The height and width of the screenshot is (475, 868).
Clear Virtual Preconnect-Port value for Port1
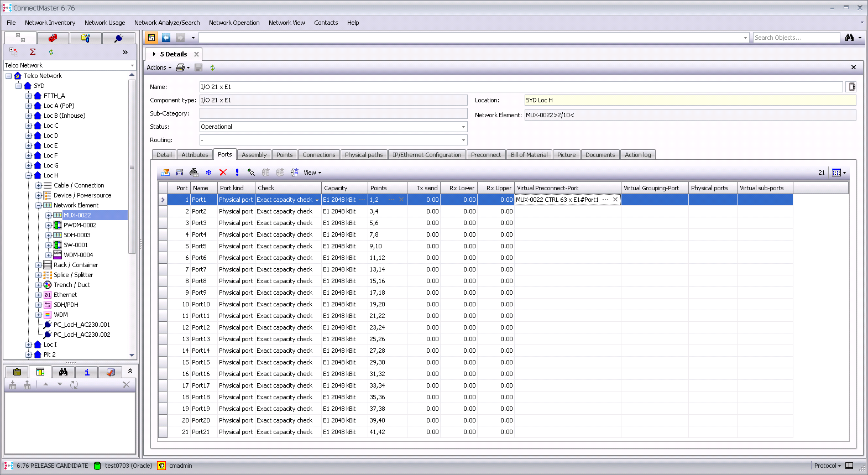click(615, 200)
